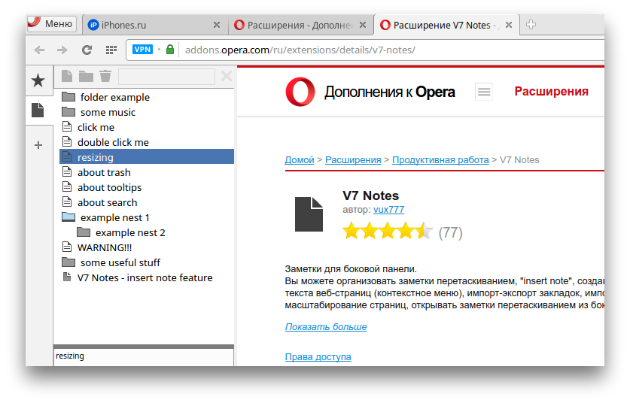Select the about tooltips note

pos(147,187)
